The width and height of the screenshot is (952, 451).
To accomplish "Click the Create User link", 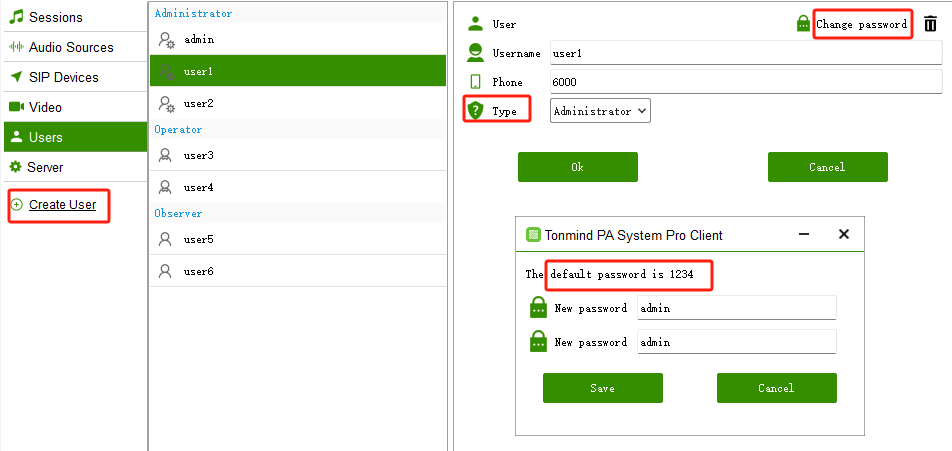I will [63, 205].
